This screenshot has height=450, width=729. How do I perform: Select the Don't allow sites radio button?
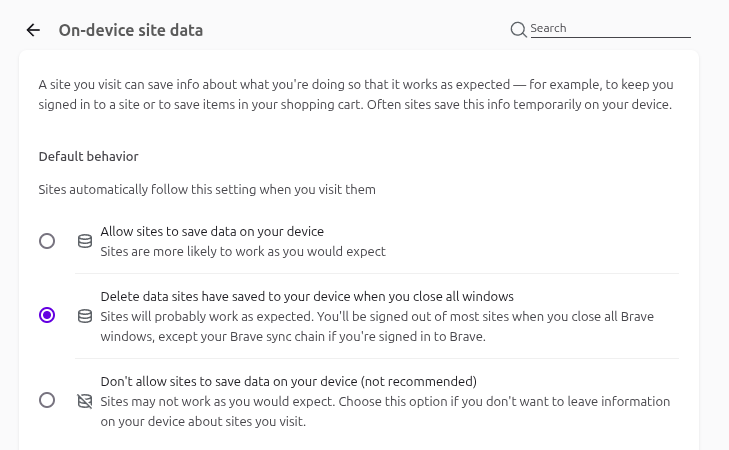[x=47, y=400]
